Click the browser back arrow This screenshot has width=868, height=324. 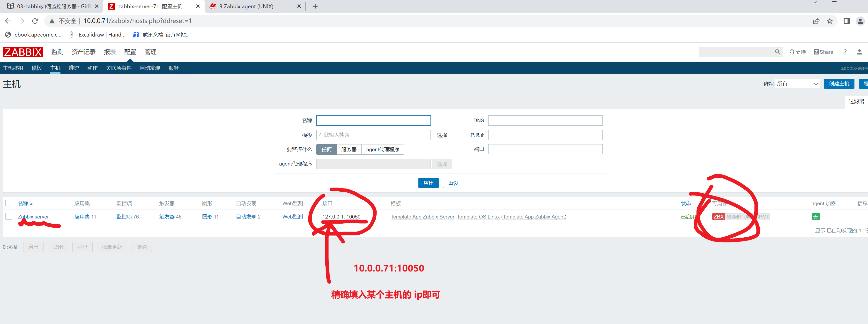[x=8, y=21]
